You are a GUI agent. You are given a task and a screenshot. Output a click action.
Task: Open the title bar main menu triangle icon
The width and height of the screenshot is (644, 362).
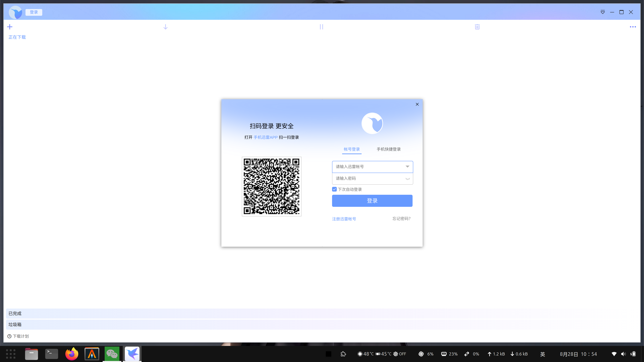tap(603, 12)
